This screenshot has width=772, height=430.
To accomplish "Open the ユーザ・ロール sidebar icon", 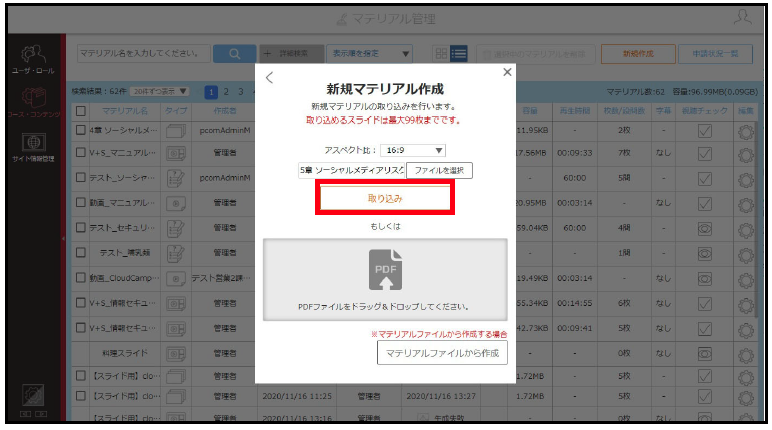I will 33,54.
